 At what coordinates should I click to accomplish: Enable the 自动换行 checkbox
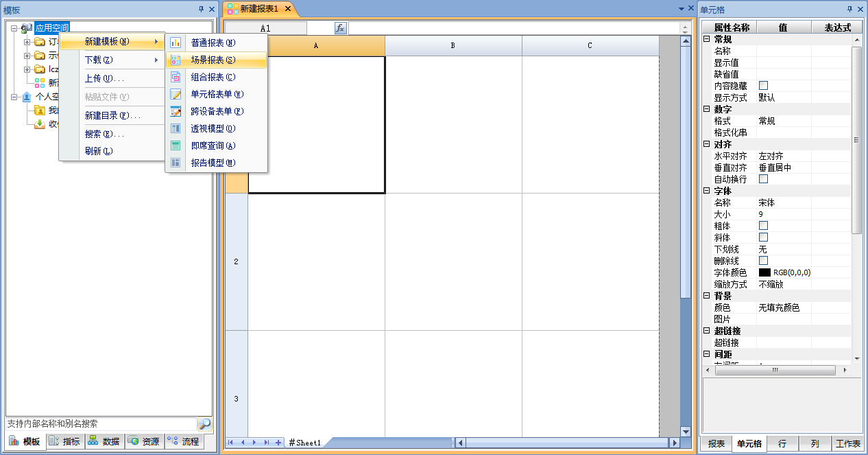coord(763,179)
